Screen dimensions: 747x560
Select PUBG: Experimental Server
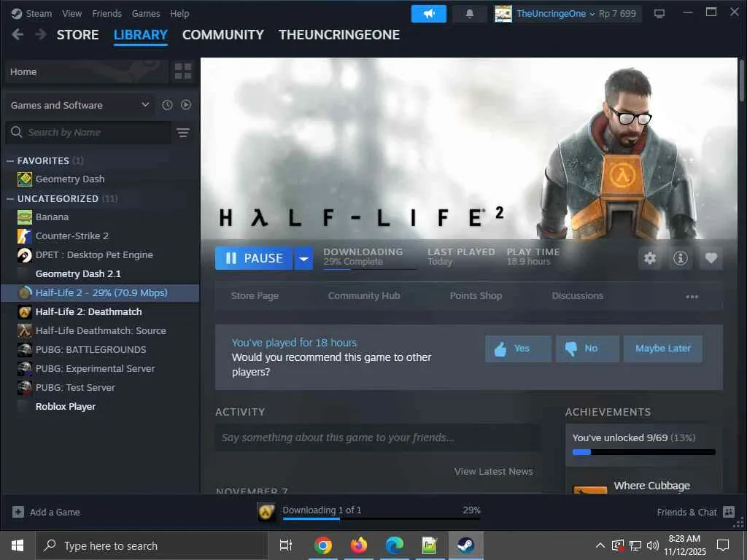[x=100, y=368]
